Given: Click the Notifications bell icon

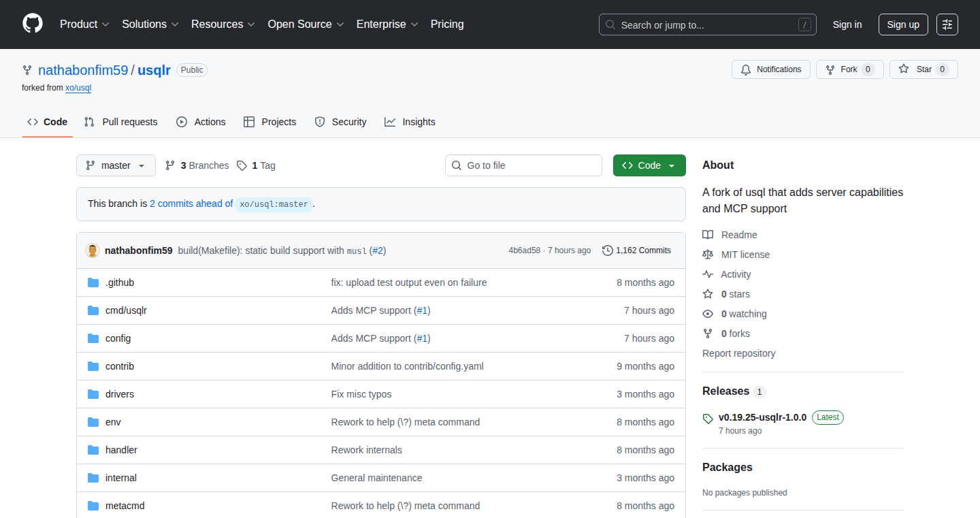Looking at the screenshot, I should click(x=746, y=69).
